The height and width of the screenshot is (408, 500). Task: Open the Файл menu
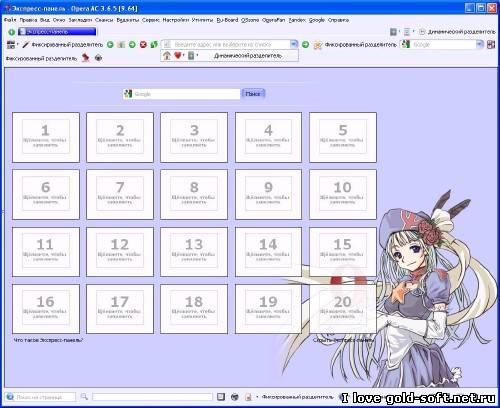coord(10,20)
